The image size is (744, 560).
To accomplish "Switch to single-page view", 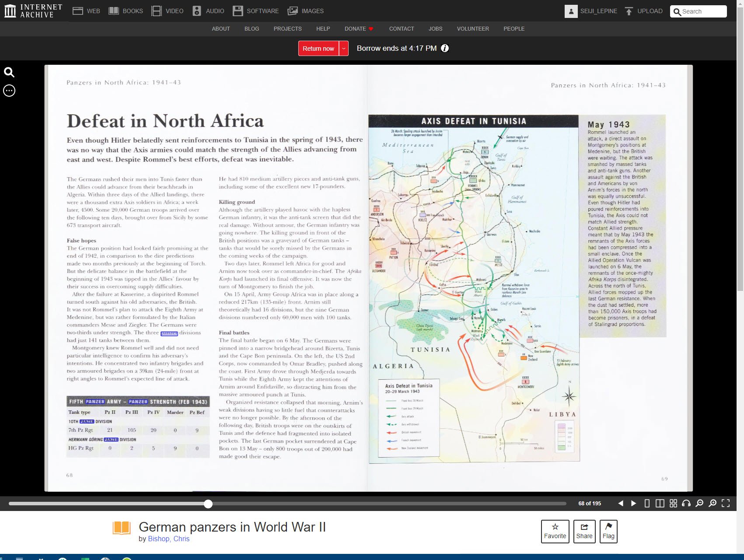I will click(x=647, y=504).
